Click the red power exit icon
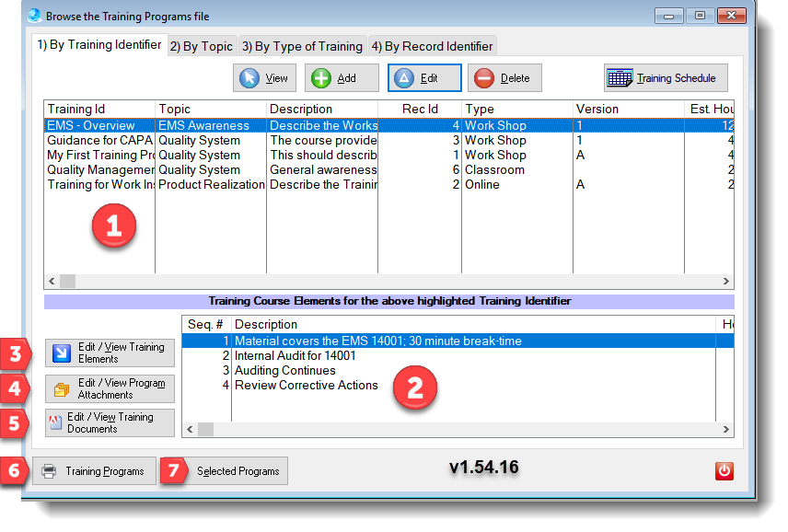788x532 pixels. click(724, 471)
